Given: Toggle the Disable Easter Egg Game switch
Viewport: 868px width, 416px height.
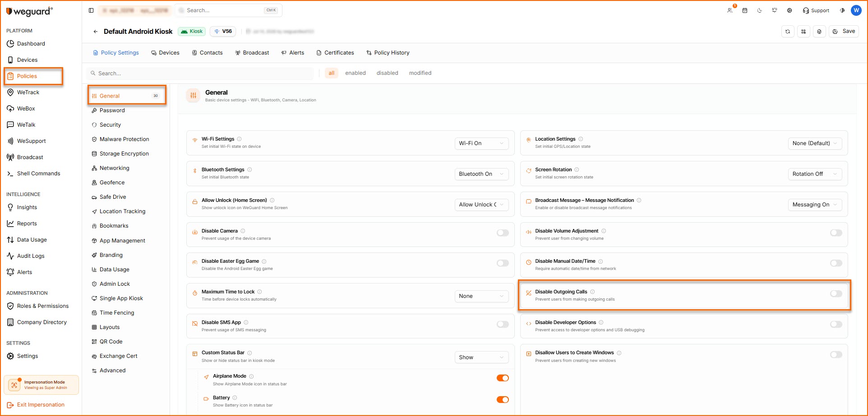Looking at the screenshot, I should coord(503,263).
